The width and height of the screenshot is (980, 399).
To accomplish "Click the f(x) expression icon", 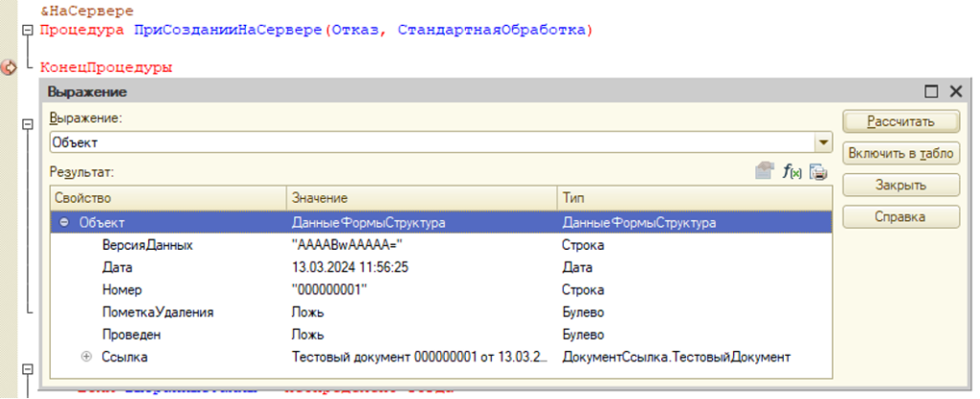I will point(791,171).
